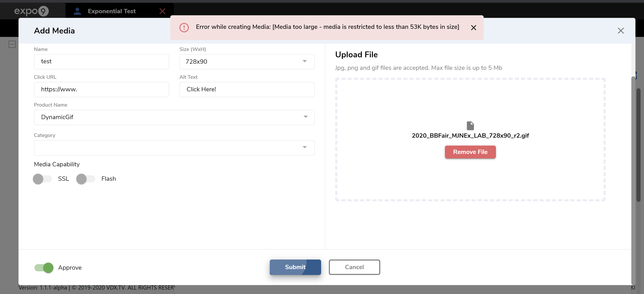Image resolution: width=644 pixels, height=294 pixels.
Task: Turn off the Approve toggle
Action: pos(44,267)
